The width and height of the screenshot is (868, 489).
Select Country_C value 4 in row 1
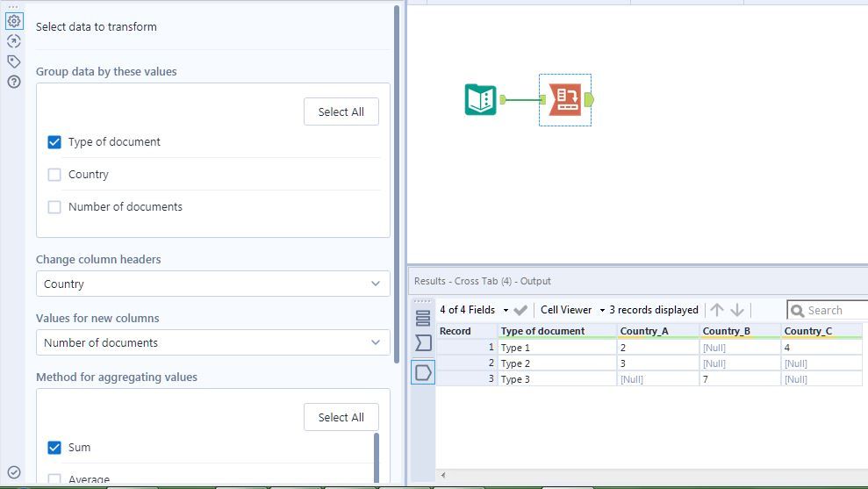coord(821,348)
